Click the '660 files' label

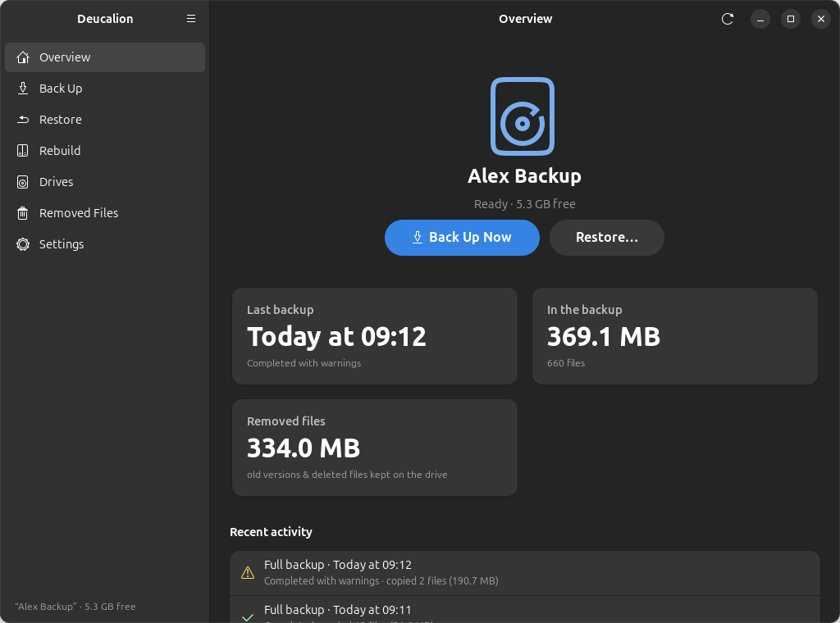566,363
